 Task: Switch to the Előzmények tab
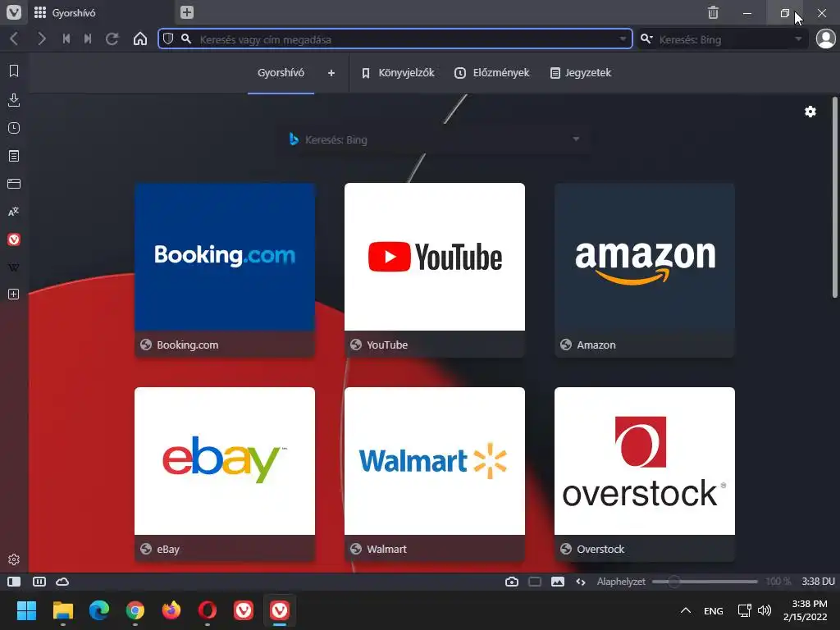tap(492, 73)
